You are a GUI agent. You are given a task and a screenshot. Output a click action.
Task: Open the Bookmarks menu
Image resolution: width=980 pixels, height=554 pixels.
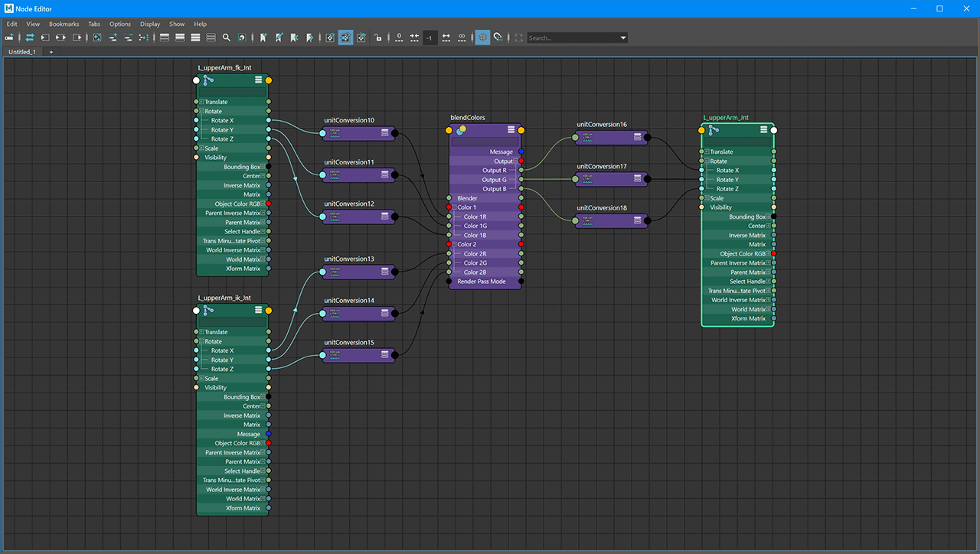64,24
